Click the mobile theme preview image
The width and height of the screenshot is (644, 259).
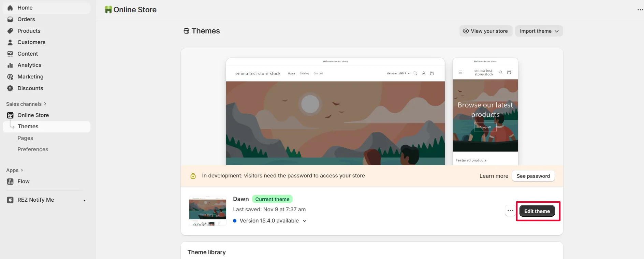pos(485,112)
